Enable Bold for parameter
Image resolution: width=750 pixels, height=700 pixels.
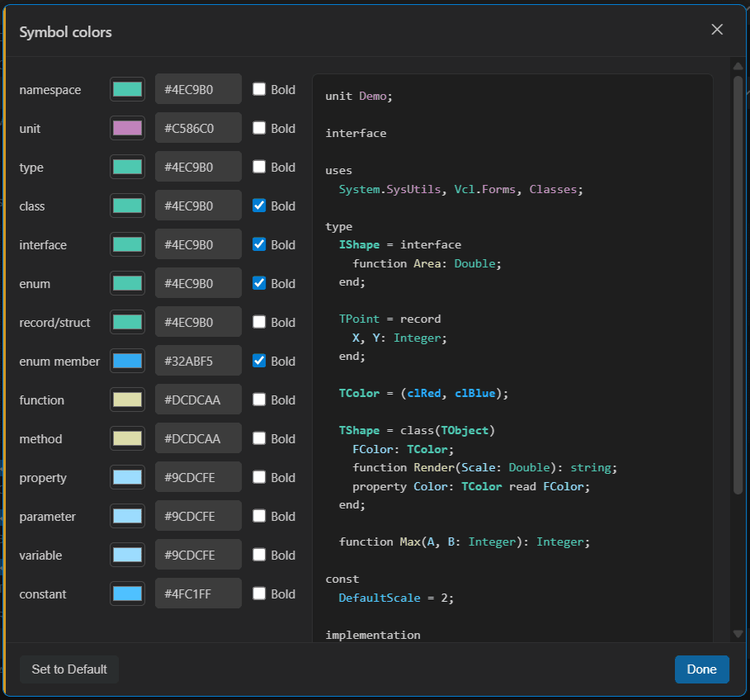259,515
